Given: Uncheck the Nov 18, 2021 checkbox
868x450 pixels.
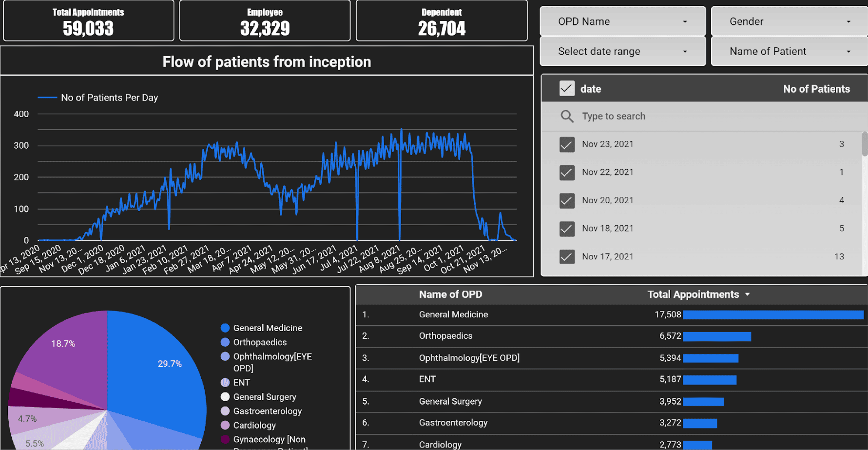Looking at the screenshot, I should 567,229.
